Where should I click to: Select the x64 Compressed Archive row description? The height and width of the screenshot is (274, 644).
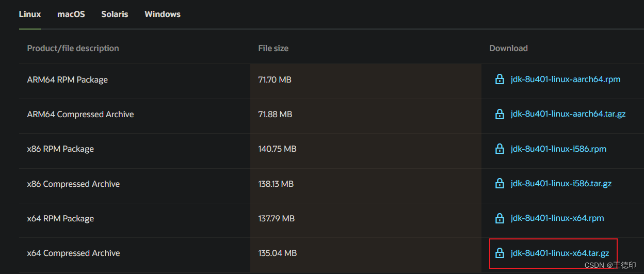(73, 253)
